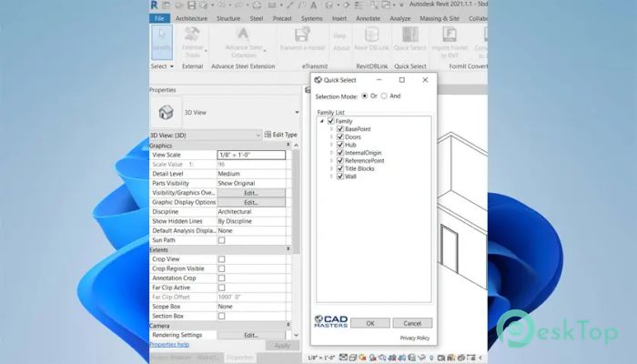The height and width of the screenshot is (364, 637).
Task: Select the Modify tool in the ribbon
Action: [162, 42]
